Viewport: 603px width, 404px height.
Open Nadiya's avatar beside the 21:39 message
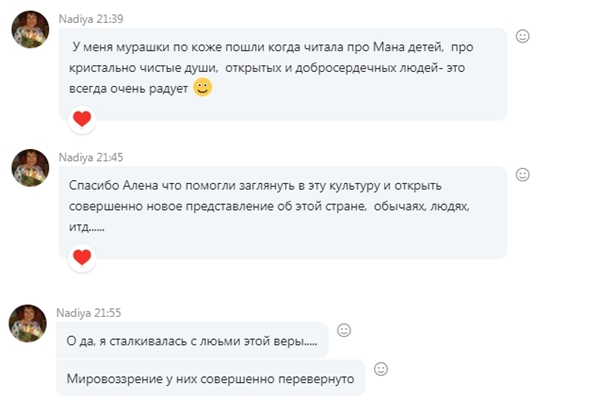point(32,33)
